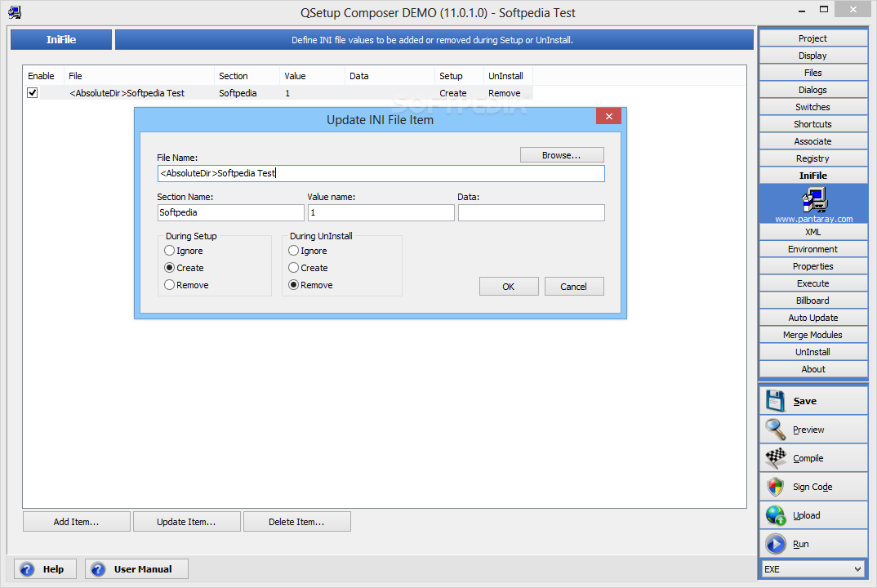Image resolution: width=877 pixels, height=588 pixels.
Task: Close the Update INI File Item dialog
Action: pyautogui.click(x=608, y=116)
